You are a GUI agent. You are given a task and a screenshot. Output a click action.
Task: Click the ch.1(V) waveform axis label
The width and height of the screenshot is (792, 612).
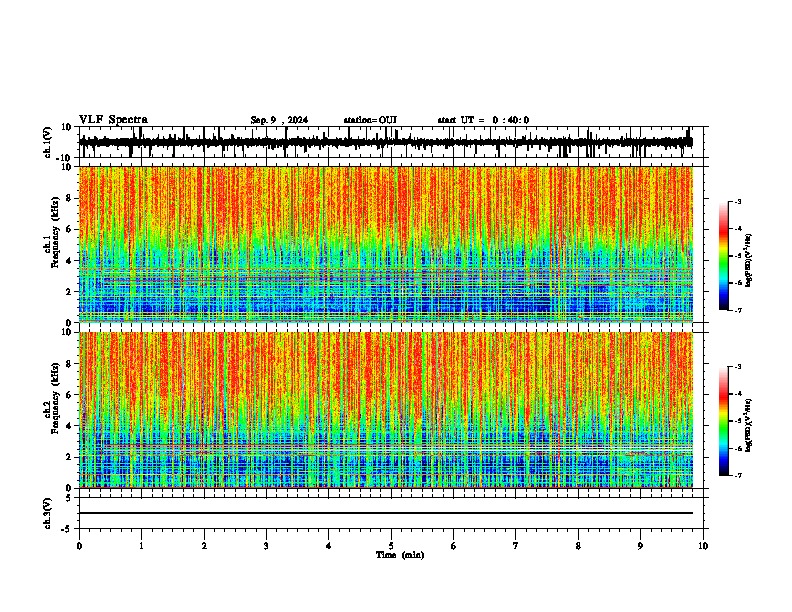(x=48, y=142)
